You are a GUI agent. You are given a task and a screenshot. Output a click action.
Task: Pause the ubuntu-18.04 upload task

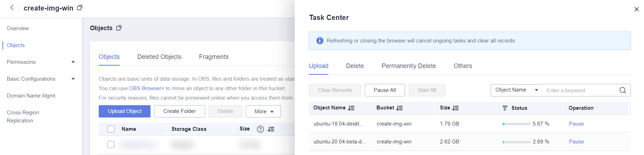point(576,124)
